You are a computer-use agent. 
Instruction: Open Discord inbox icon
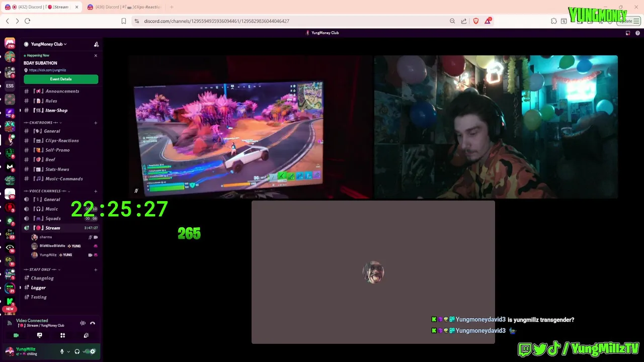click(628, 33)
